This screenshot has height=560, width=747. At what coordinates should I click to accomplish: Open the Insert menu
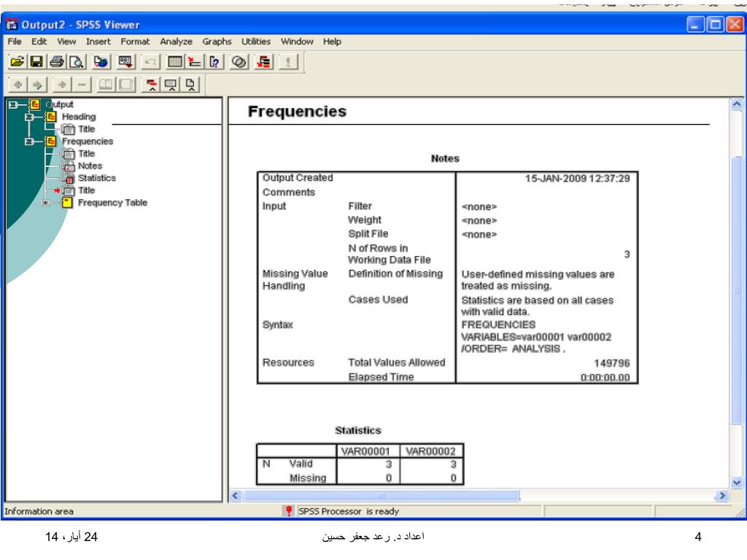[98, 42]
